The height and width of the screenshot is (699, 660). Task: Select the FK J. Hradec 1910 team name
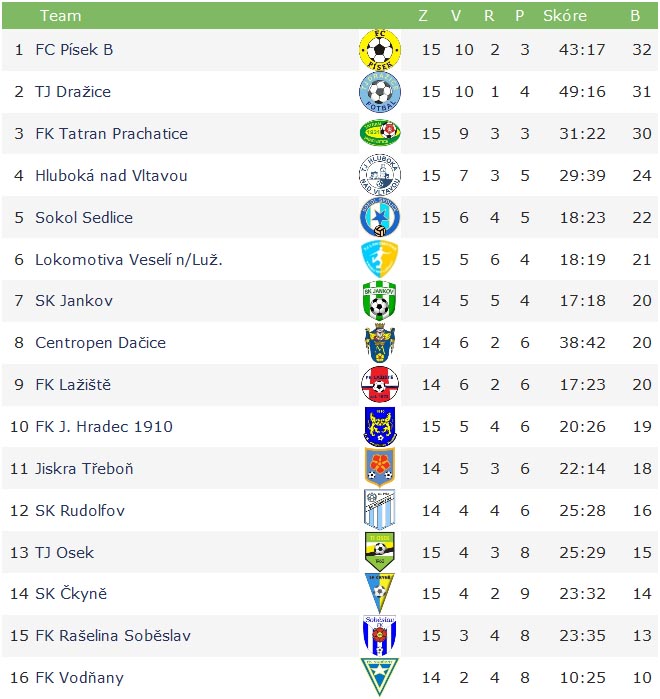(x=104, y=427)
